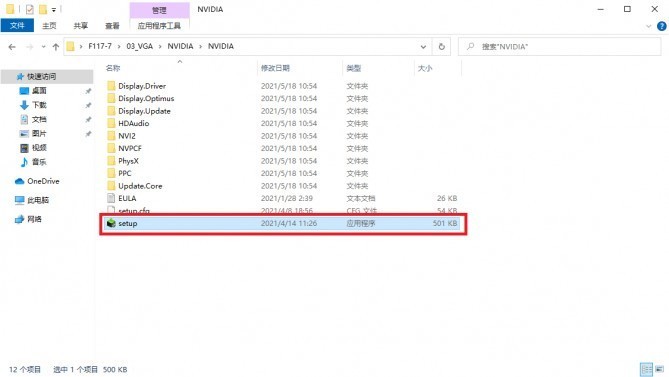Click the setup.cfg file name

pyautogui.click(x=134, y=211)
